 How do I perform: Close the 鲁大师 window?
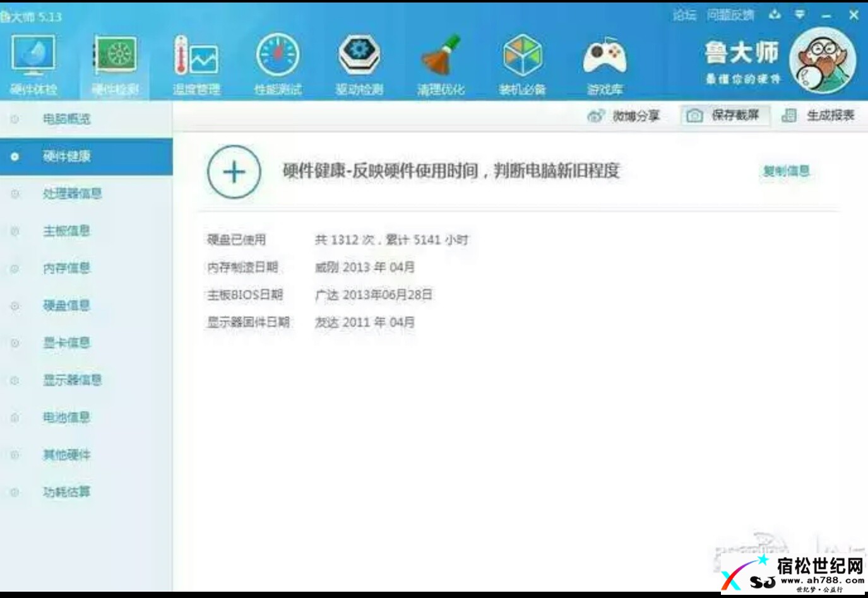click(x=853, y=15)
